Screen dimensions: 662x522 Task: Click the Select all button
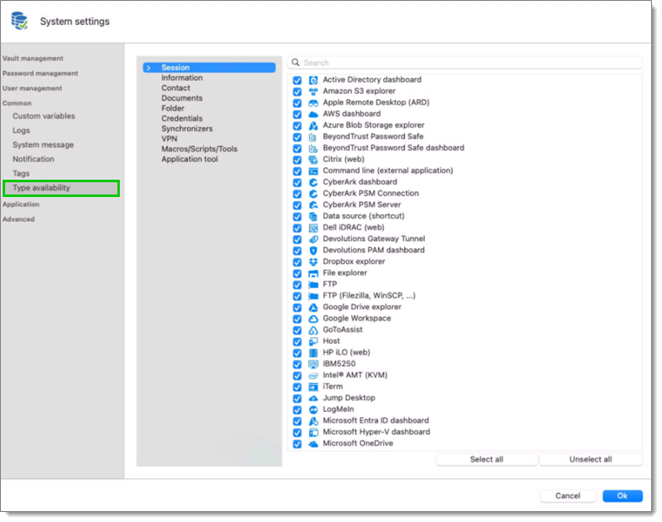[487, 459]
